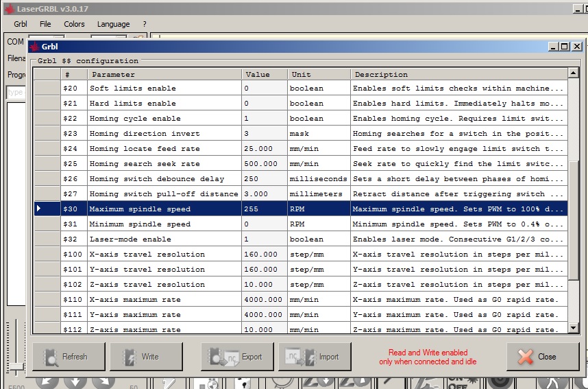
Task: Click the Description column header
Action: pos(459,74)
